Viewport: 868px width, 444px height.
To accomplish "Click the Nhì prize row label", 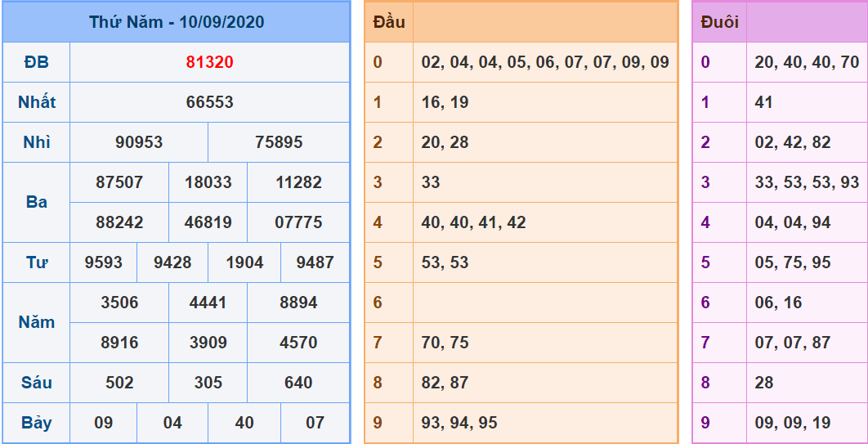I will coord(37,142).
